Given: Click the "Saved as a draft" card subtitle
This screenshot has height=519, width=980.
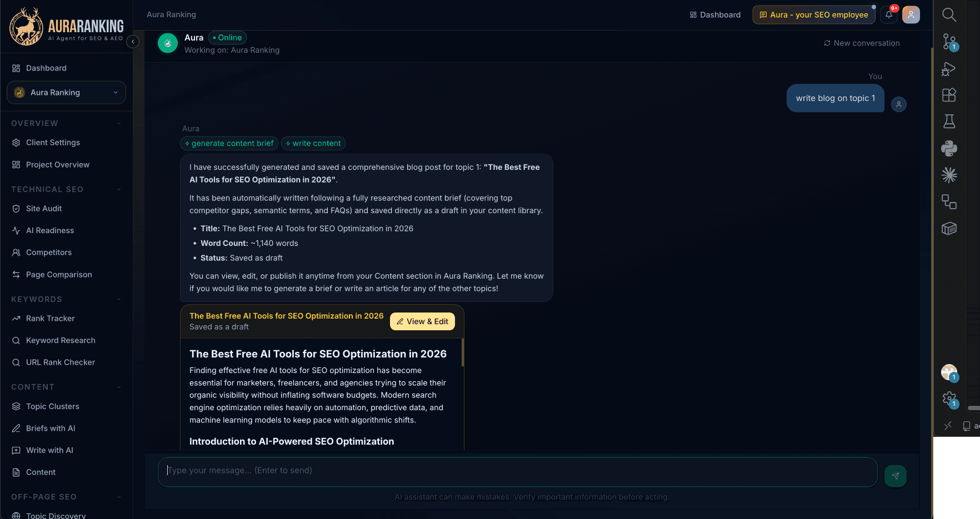Looking at the screenshot, I should pos(219,327).
